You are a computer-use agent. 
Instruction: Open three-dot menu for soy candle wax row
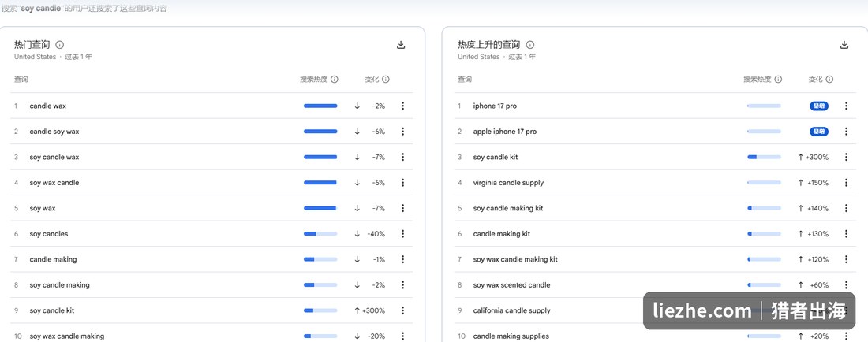click(402, 157)
